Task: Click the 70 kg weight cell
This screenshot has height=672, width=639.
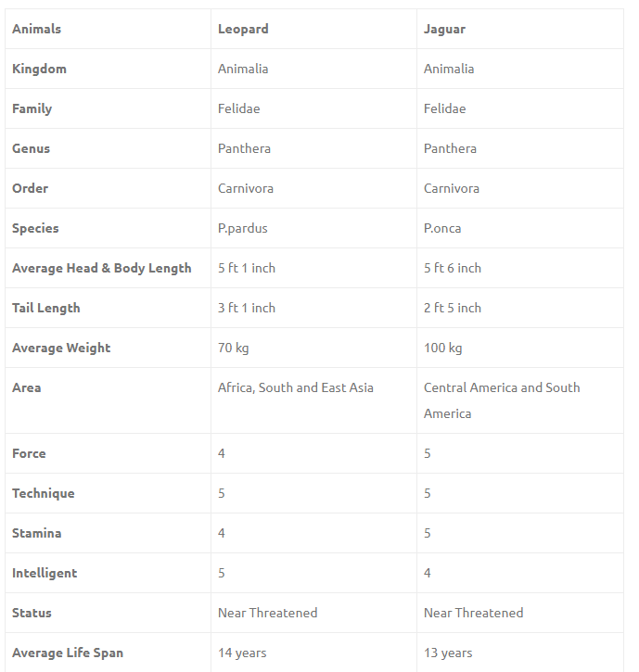Action: pyautogui.click(x=233, y=348)
